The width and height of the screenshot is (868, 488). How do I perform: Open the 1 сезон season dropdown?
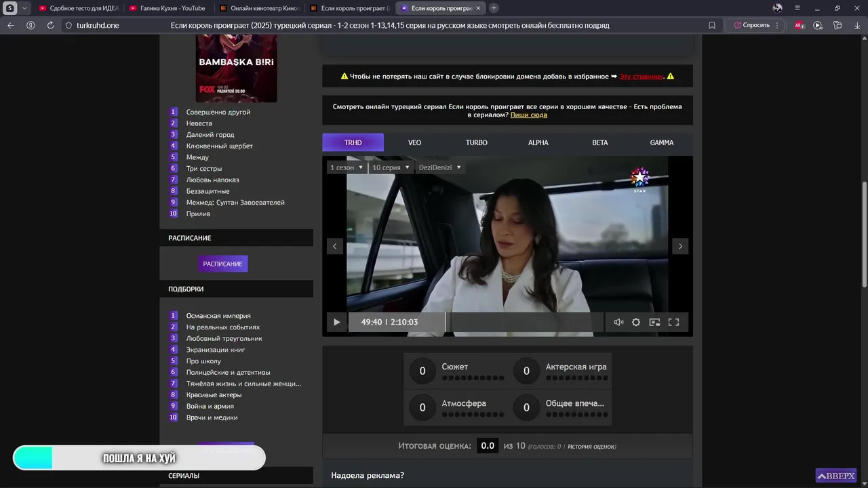pos(347,167)
